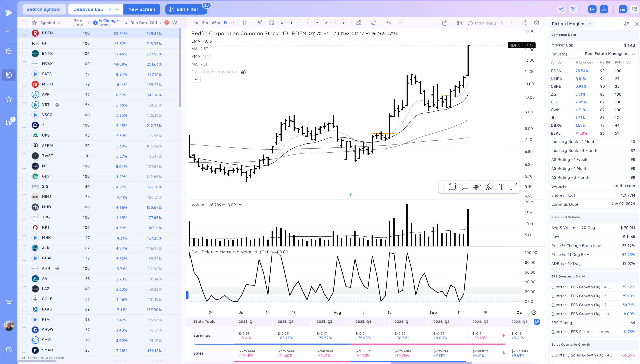Click the refresh chart icon

[373, 23]
